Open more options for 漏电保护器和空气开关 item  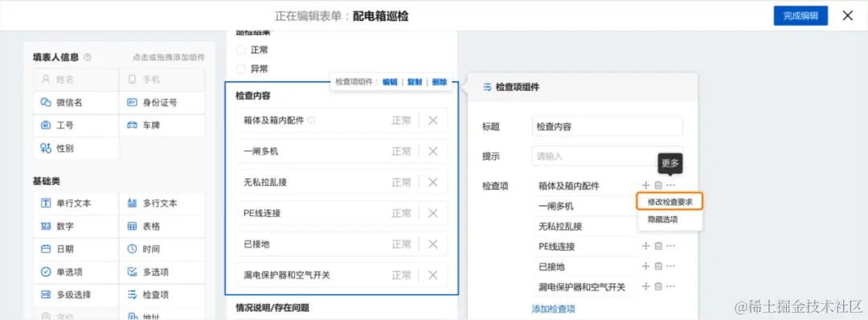coord(671,287)
